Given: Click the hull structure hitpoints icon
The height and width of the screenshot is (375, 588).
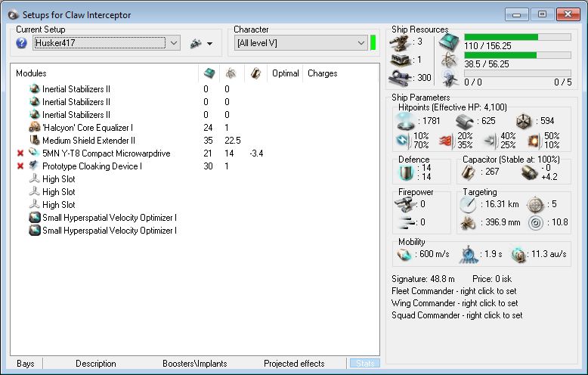Looking at the screenshot, I should tap(524, 121).
